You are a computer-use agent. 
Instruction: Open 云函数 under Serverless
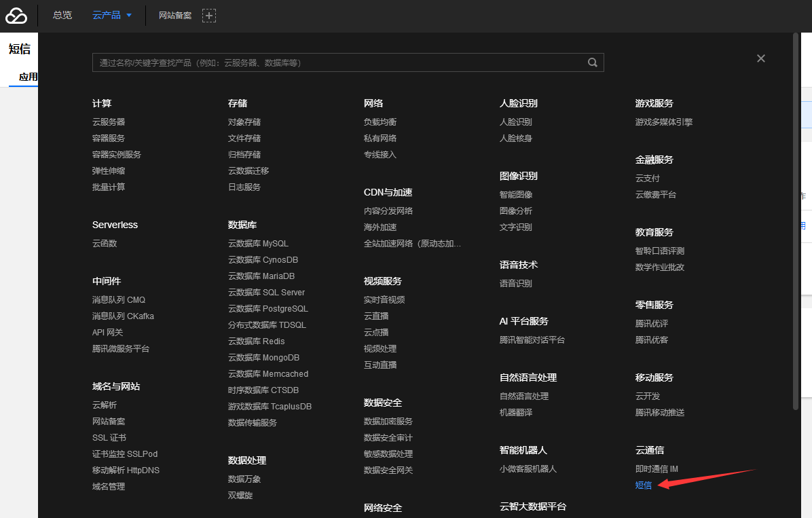coord(105,244)
